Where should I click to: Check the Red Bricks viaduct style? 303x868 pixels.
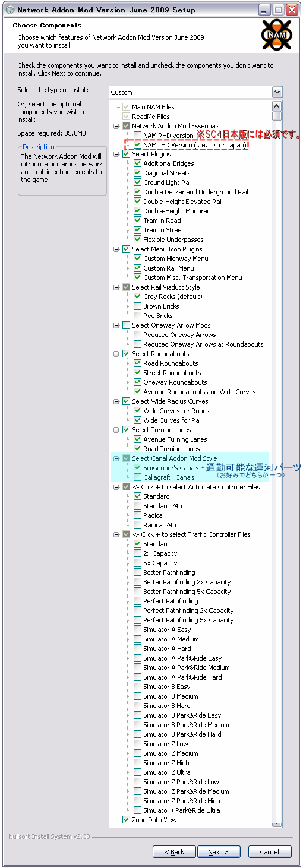138,316
